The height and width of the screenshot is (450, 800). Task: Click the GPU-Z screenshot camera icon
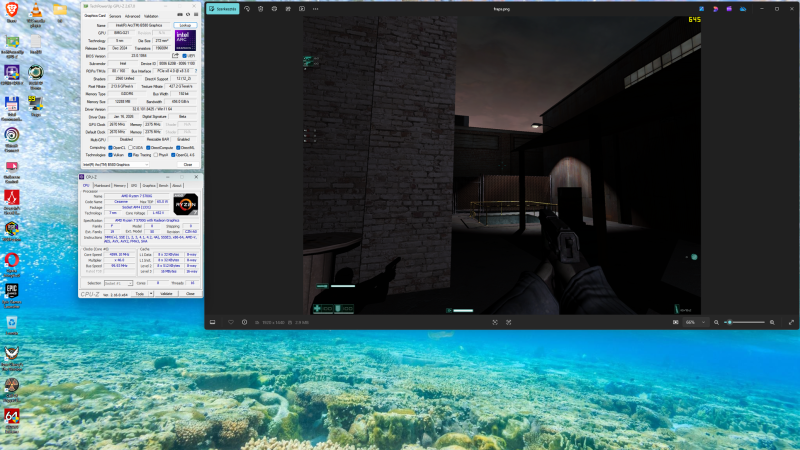coord(180,15)
